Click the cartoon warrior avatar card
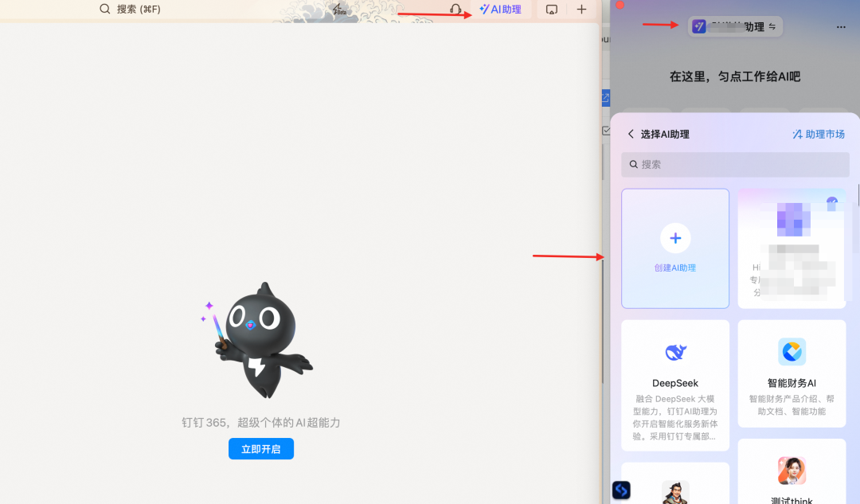This screenshot has height=504, width=860. point(675,484)
